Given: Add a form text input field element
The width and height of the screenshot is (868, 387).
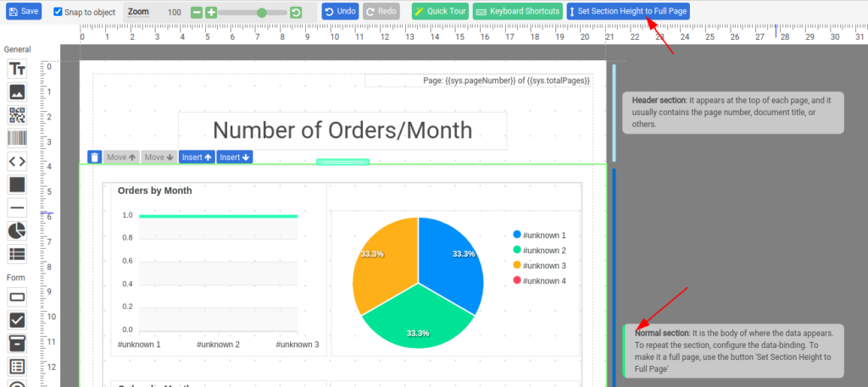Looking at the screenshot, I should [17, 297].
